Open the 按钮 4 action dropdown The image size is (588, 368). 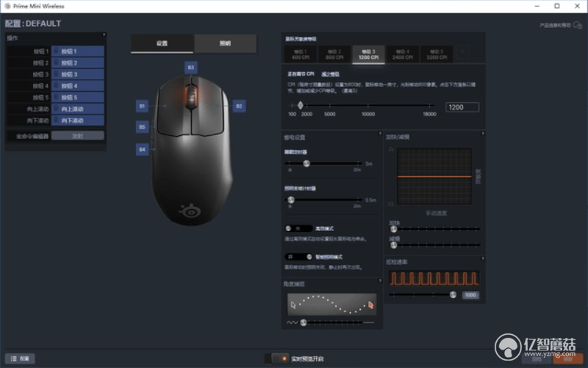point(78,86)
